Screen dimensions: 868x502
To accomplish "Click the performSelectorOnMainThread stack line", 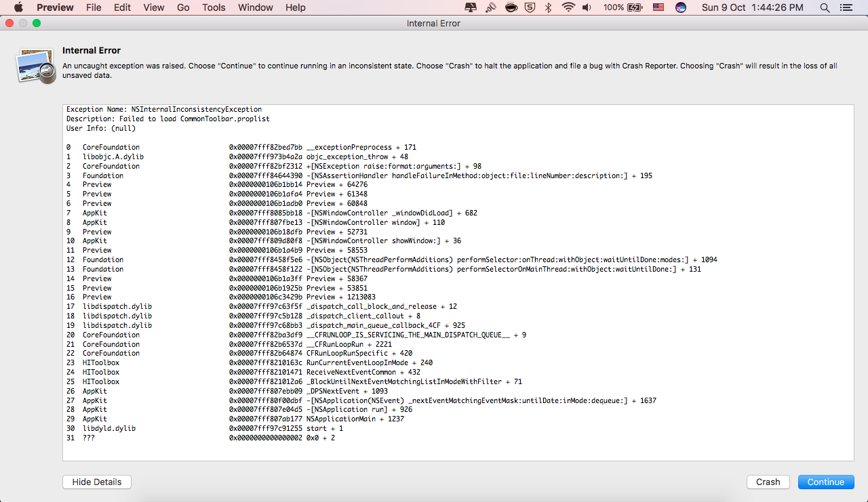I will pyautogui.click(x=384, y=269).
